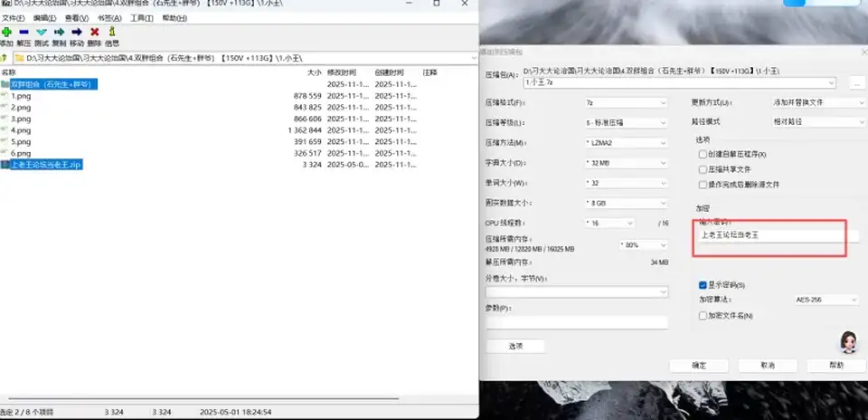Open the 固实数据大小 dropdown showing 8 GB
This screenshot has width=868, height=420.
click(x=626, y=203)
